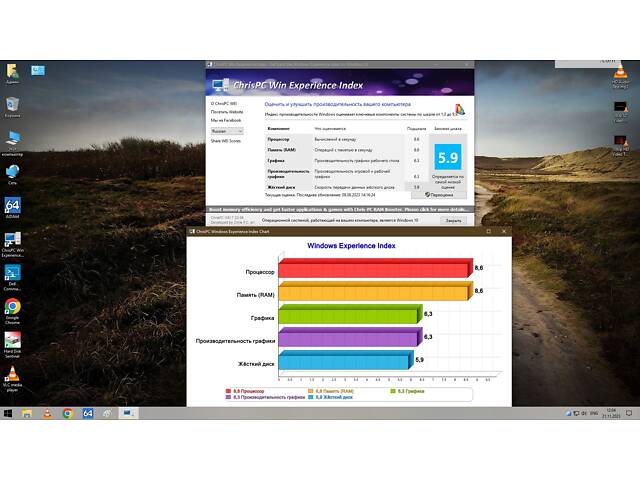Click the re-assessment (Переоценка) button
Image resolution: width=640 pixels, height=480 pixels.
tap(439, 195)
